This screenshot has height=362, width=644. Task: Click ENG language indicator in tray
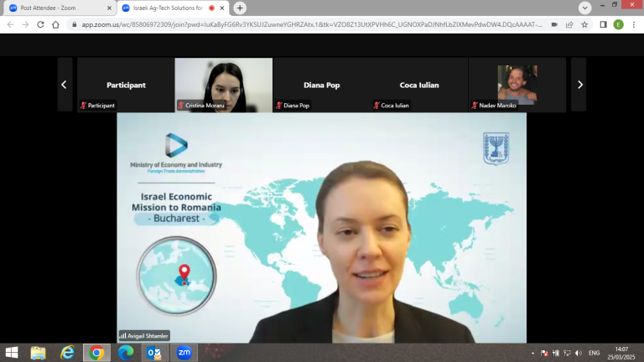click(x=594, y=353)
